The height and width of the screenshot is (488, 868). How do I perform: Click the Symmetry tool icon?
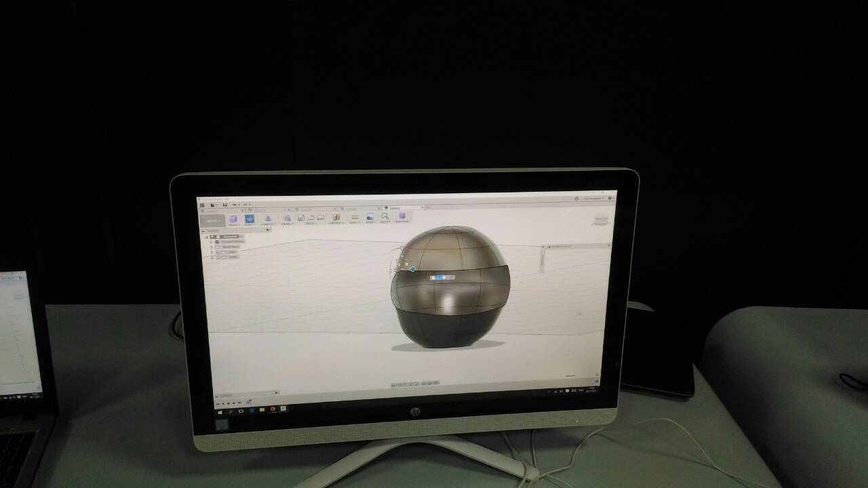268,219
